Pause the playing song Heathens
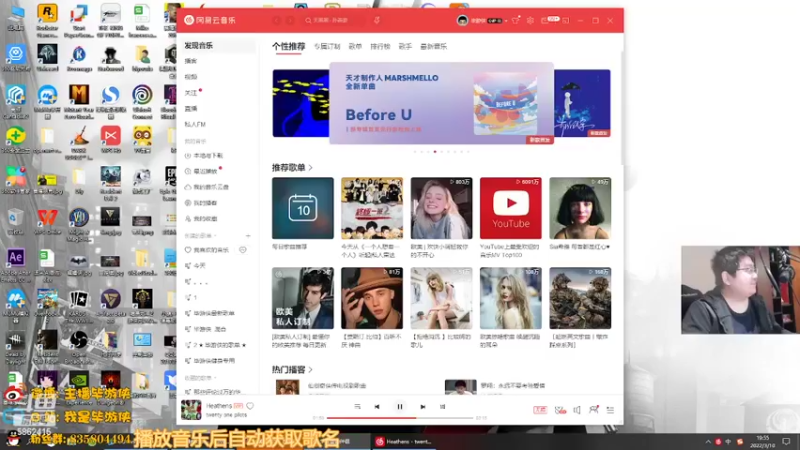Viewport: 800px width, 450px height. click(x=399, y=407)
